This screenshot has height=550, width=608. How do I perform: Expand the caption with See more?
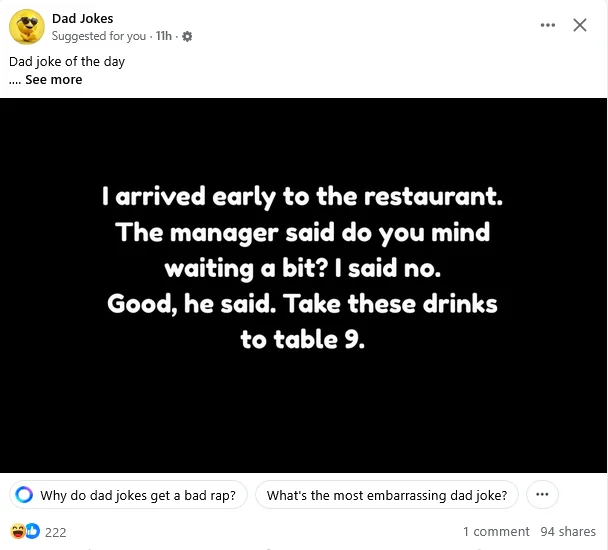tap(53, 80)
